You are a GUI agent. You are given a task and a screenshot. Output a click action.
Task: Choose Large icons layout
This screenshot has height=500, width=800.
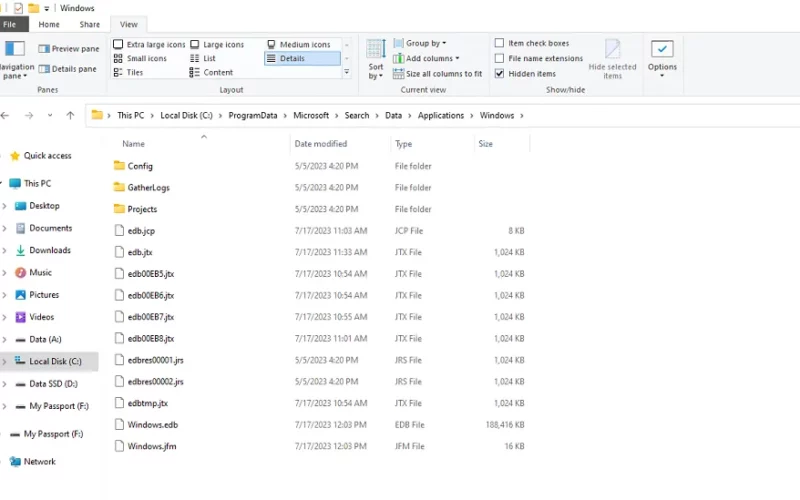tap(217, 44)
